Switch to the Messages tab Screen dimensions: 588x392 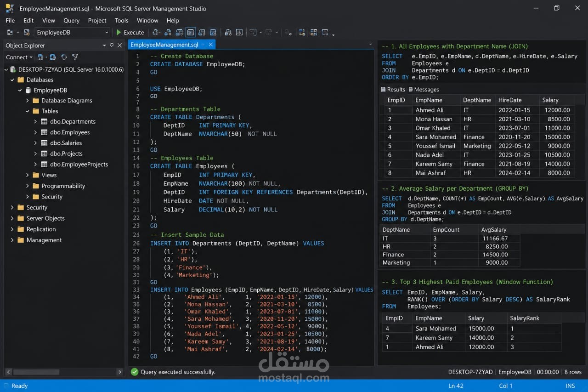424,90
